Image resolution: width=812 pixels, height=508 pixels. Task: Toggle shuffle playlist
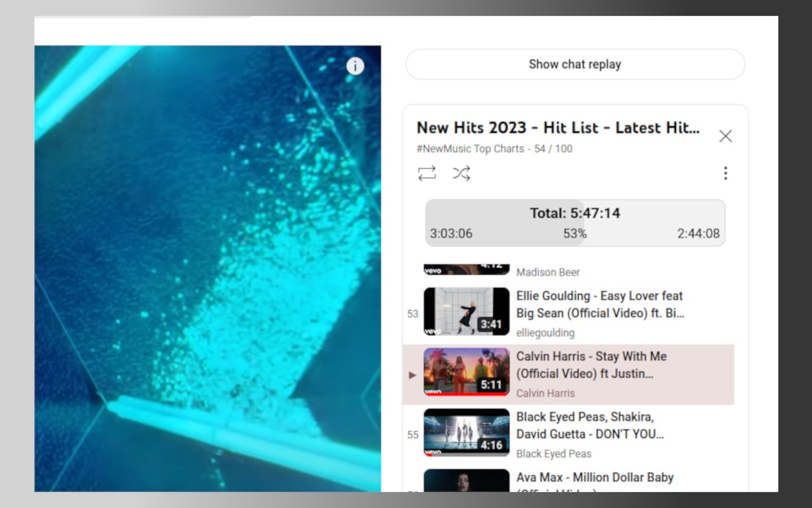click(461, 173)
